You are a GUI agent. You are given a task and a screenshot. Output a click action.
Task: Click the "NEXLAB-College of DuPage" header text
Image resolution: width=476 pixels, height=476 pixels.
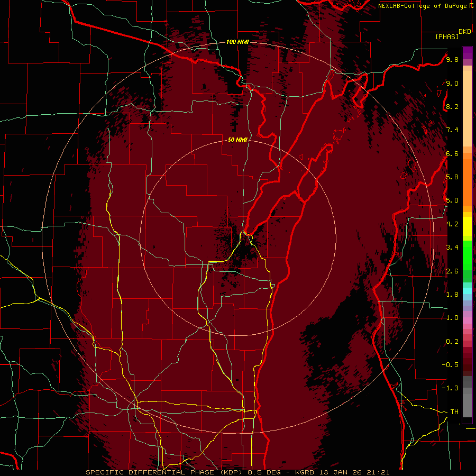click(x=422, y=6)
